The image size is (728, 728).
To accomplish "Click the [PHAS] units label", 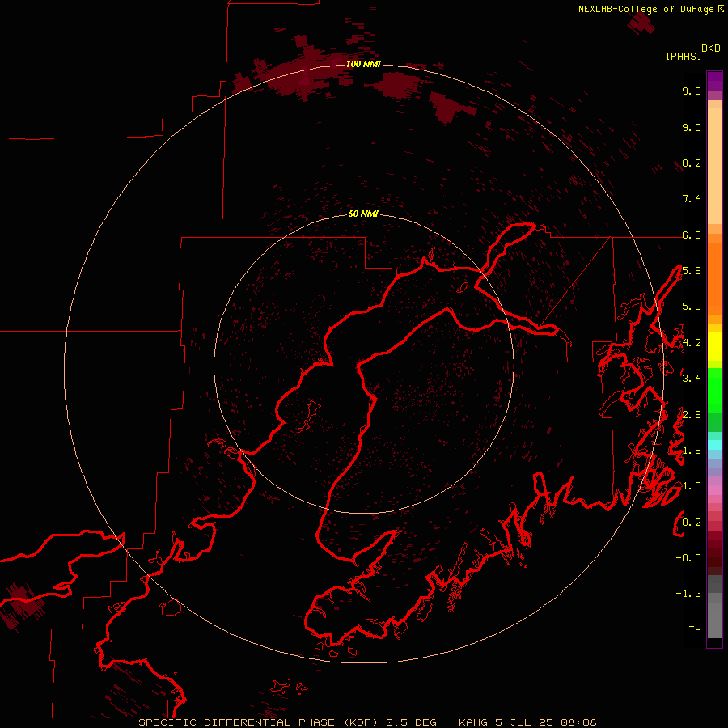I will 684,56.
